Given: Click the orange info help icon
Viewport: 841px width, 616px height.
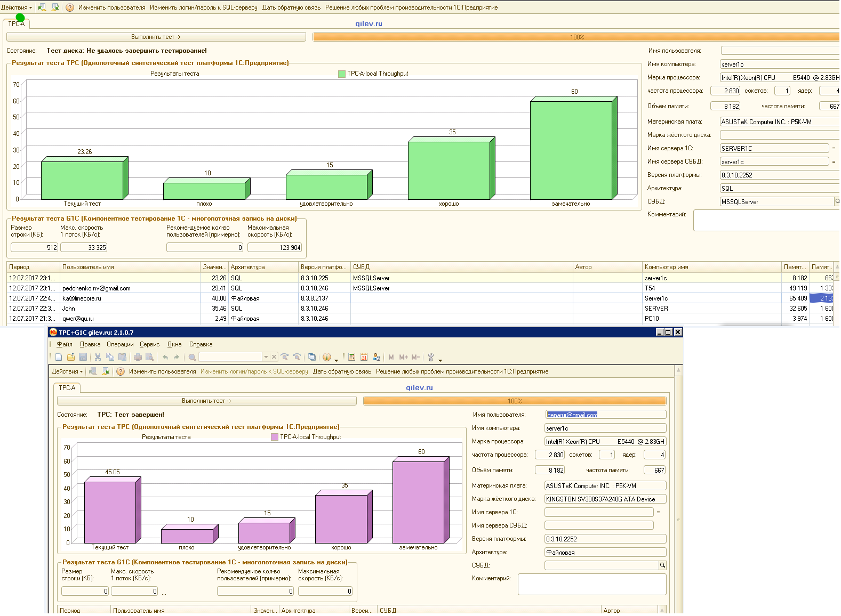Looking at the screenshot, I should 327,357.
